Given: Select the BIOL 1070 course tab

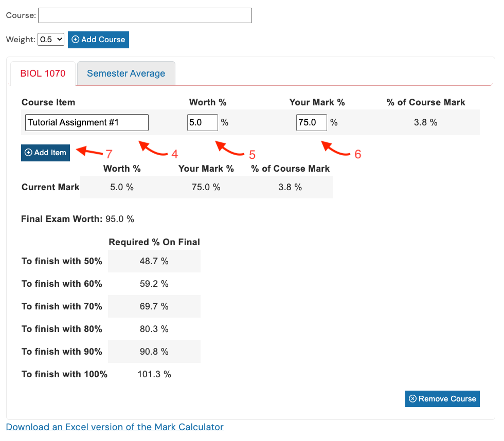Looking at the screenshot, I should (x=43, y=73).
